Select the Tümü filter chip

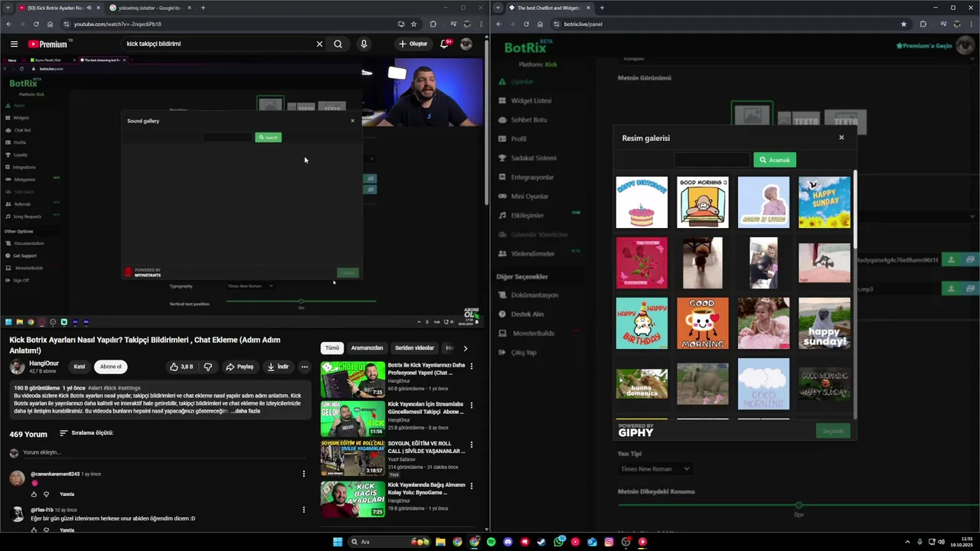[x=332, y=348]
